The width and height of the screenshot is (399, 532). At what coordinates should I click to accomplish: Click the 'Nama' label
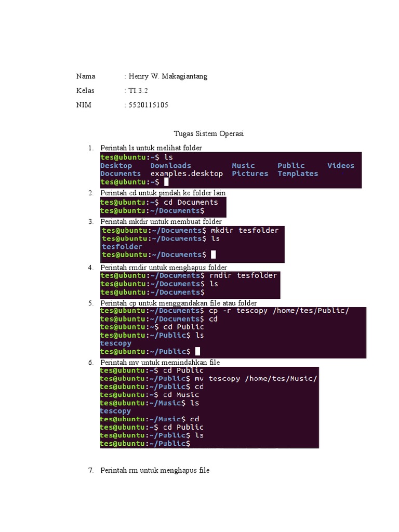(86, 76)
